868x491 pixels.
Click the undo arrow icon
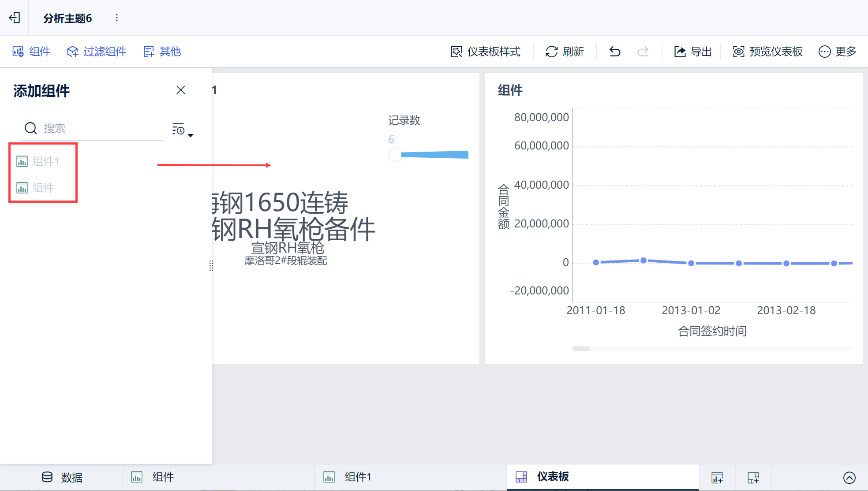615,52
